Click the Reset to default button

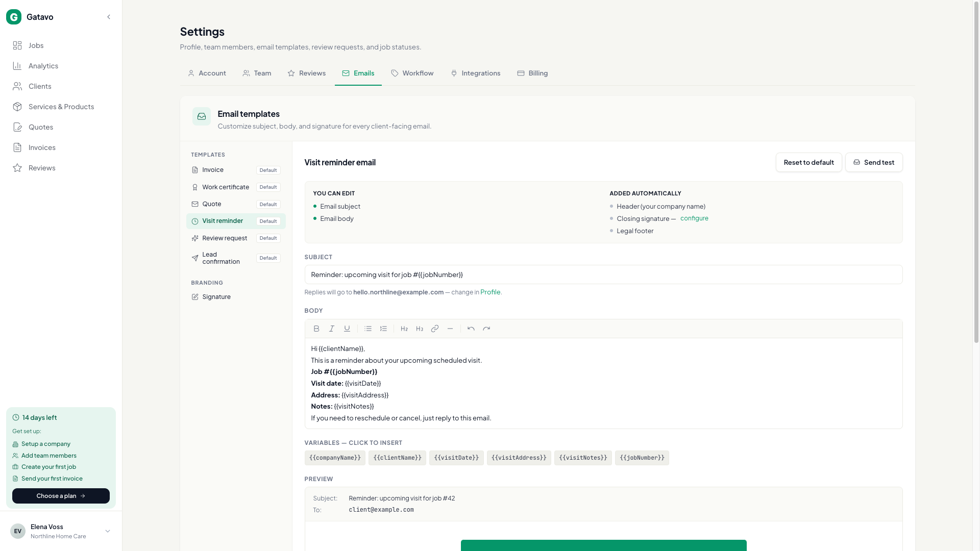click(809, 162)
